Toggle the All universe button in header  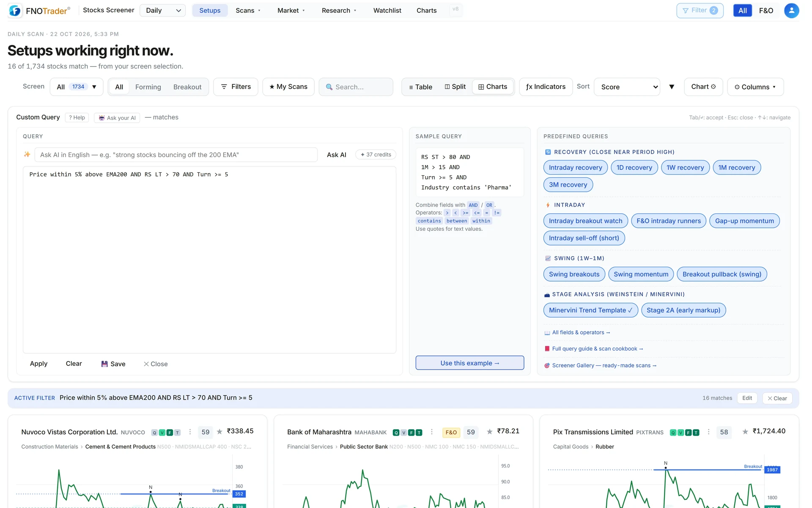pos(742,11)
